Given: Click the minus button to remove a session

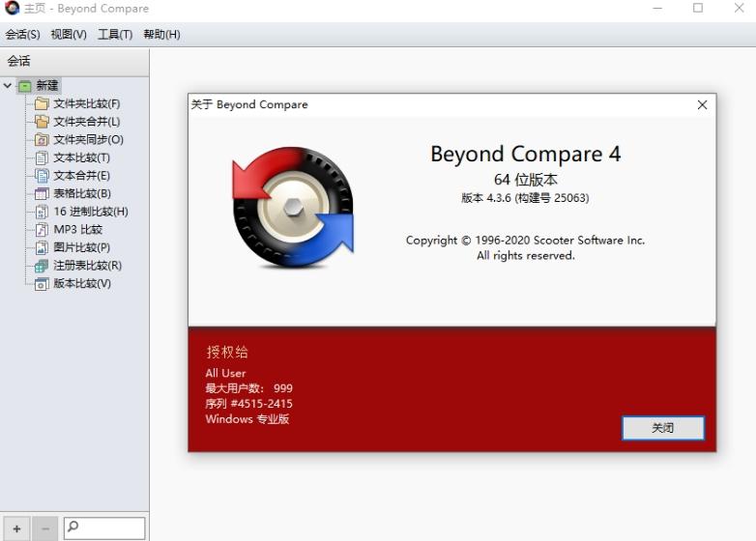Looking at the screenshot, I should (45, 529).
